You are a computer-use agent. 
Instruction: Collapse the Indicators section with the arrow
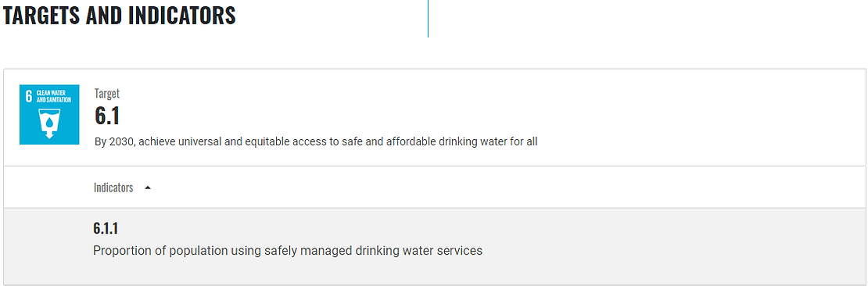point(147,188)
